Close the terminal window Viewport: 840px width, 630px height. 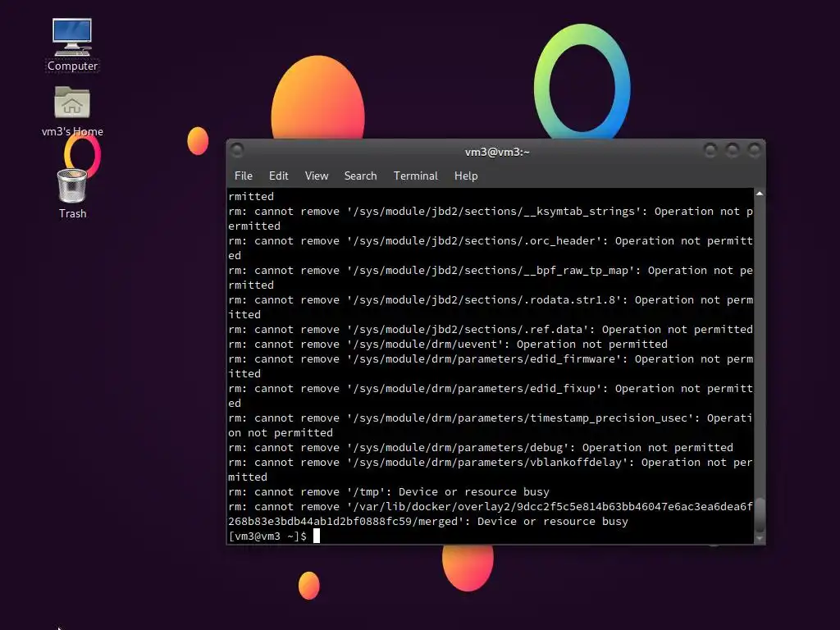coord(755,151)
